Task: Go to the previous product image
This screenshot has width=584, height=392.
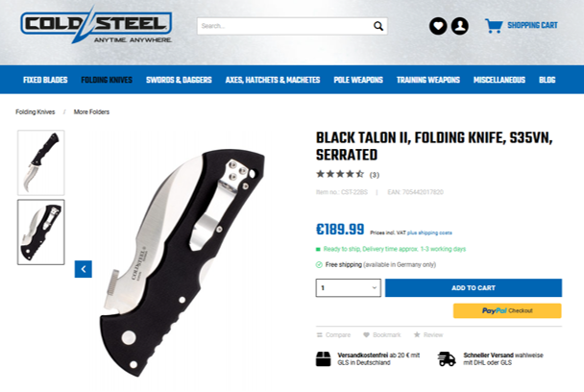Action: [84, 269]
